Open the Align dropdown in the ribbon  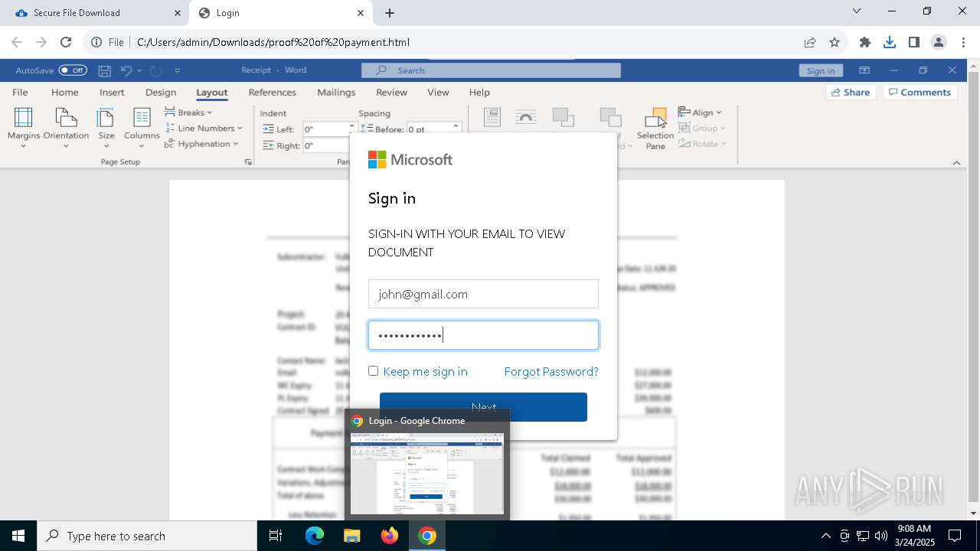click(701, 112)
